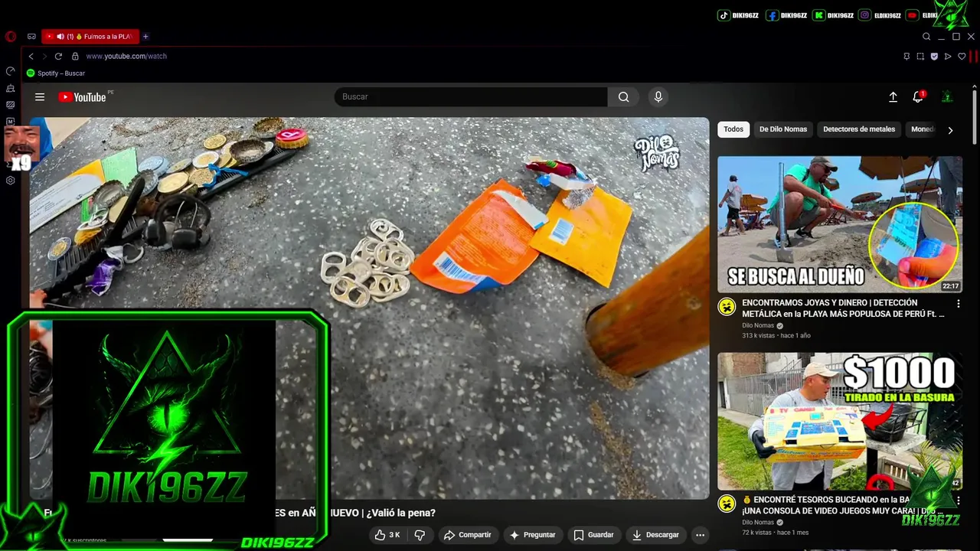View site security lock info

click(x=75, y=56)
